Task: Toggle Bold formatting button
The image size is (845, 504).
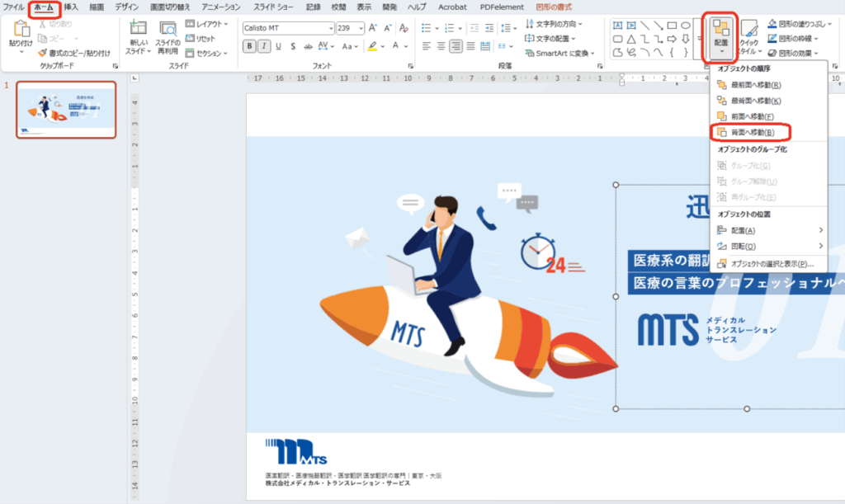Action: [x=248, y=46]
